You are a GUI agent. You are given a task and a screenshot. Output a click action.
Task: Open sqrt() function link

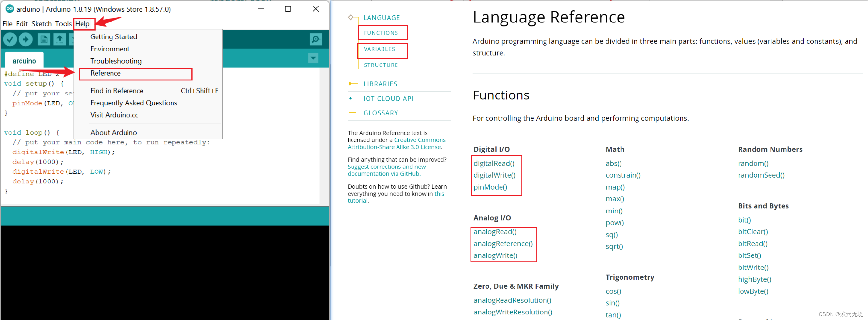click(614, 246)
